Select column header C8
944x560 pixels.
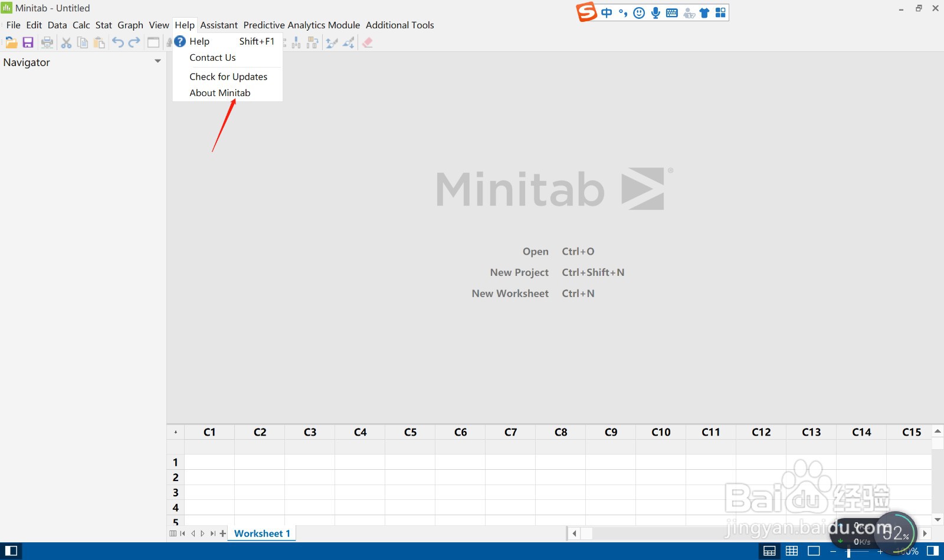pos(560,432)
